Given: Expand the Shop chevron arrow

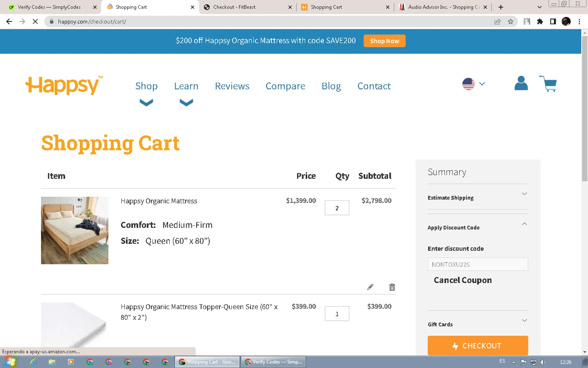Looking at the screenshot, I should (146, 103).
